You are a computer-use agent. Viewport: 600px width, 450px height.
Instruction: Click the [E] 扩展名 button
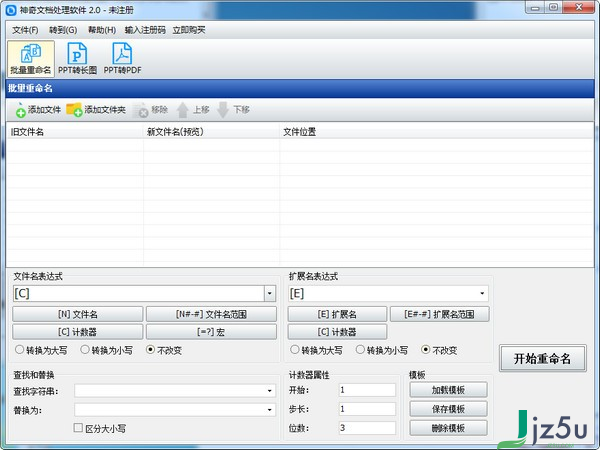[x=337, y=314]
